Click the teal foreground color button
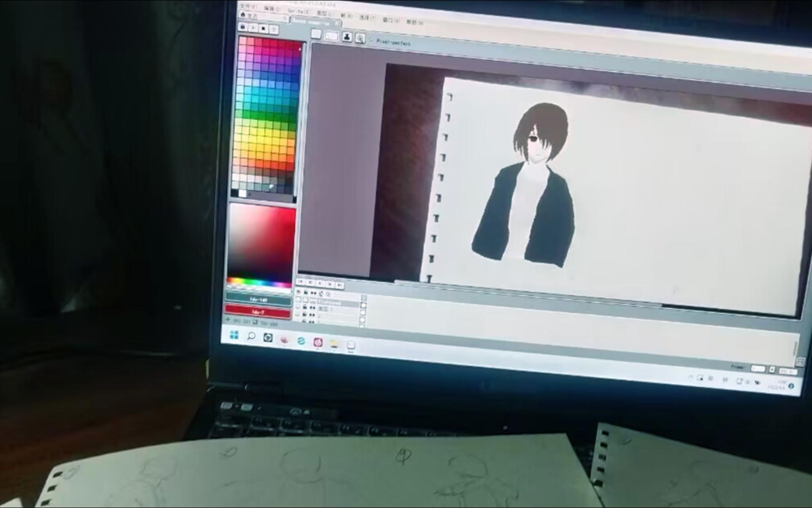The width and height of the screenshot is (812, 508). click(x=258, y=299)
